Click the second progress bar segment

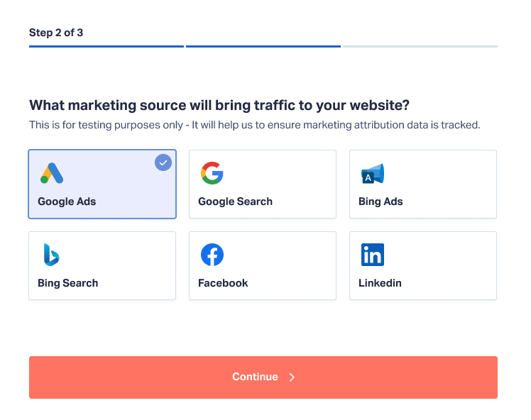click(x=263, y=46)
